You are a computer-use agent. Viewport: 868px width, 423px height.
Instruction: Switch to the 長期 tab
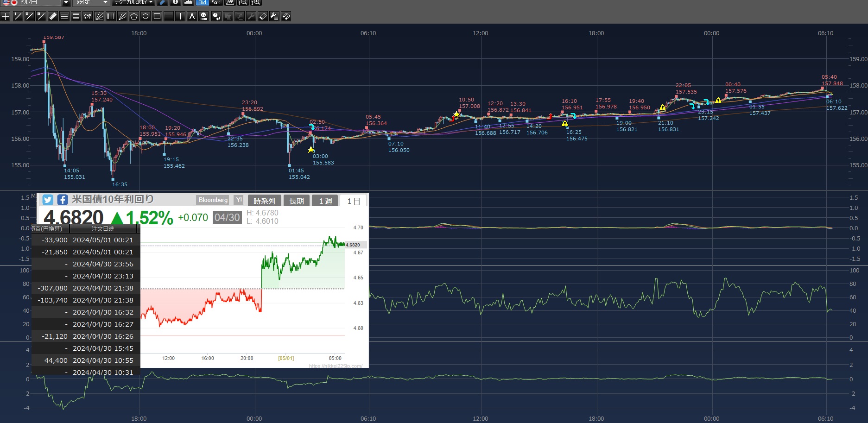point(297,201)
